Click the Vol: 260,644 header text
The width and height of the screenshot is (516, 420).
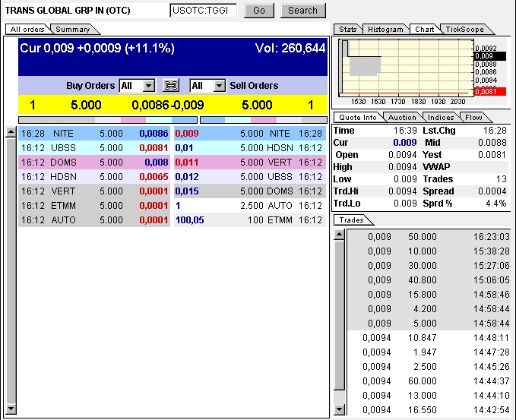click(290, 49)
